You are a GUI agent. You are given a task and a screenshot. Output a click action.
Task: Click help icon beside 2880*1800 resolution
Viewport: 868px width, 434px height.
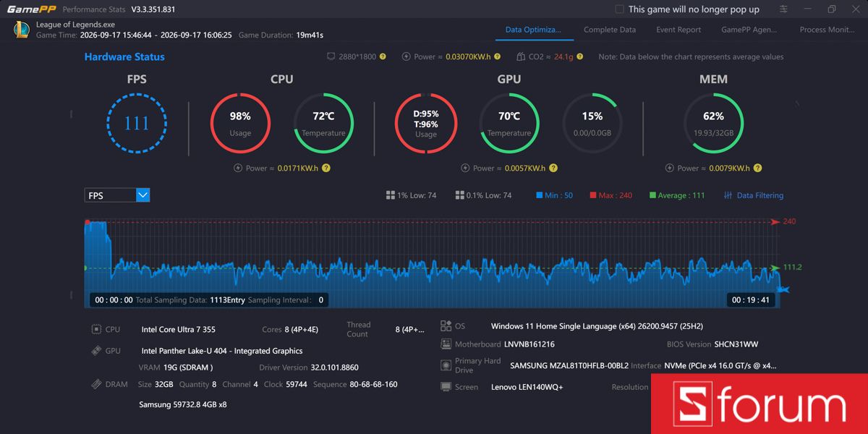(383, 56)
